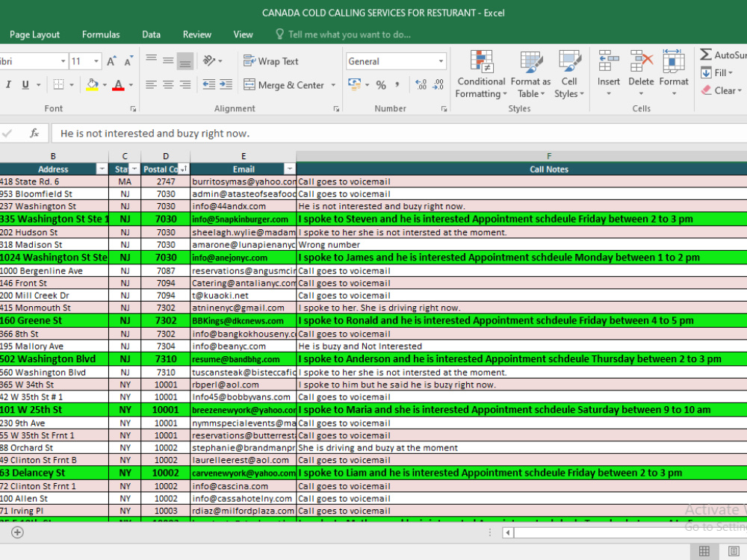Screen dimensions: 747x560
Task: Open font size dropdown
Action: point(96,61)
